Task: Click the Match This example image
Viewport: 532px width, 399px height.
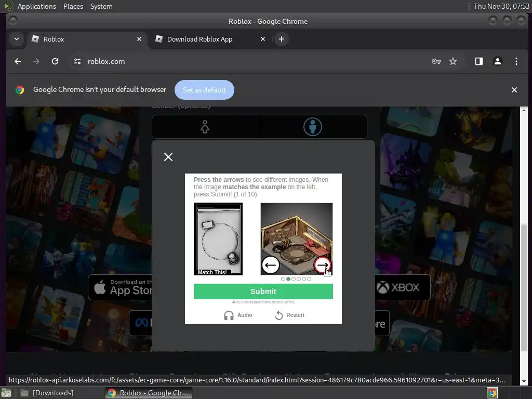Action: click(218, 239)
